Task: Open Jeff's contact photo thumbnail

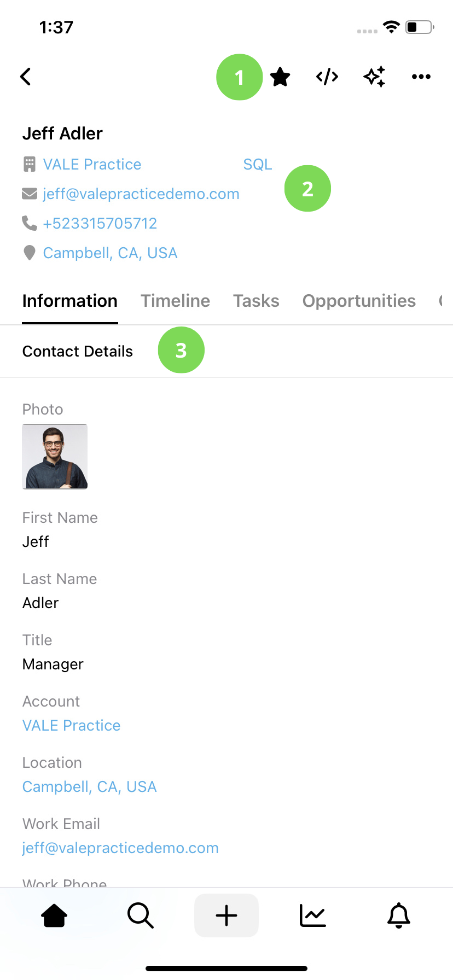Action: 55,457
